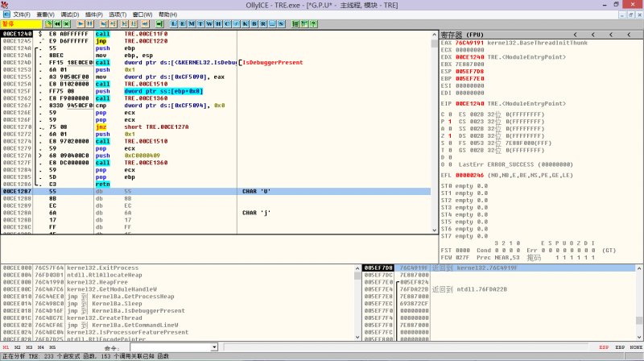
Task: Open Patches with the slash icon
Action: [236, 24]
